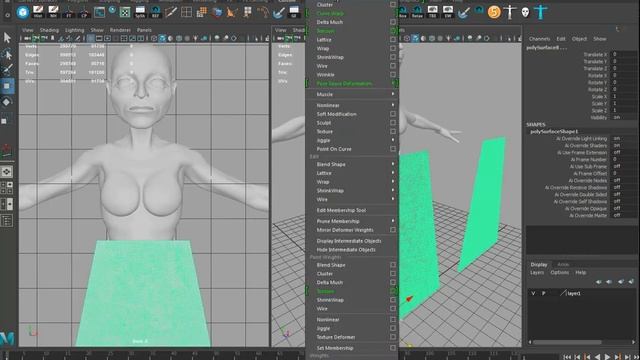This screenshot has width=640, height=360.
Task: Open Channels menu in Channel Box
Action: [540, 39]
